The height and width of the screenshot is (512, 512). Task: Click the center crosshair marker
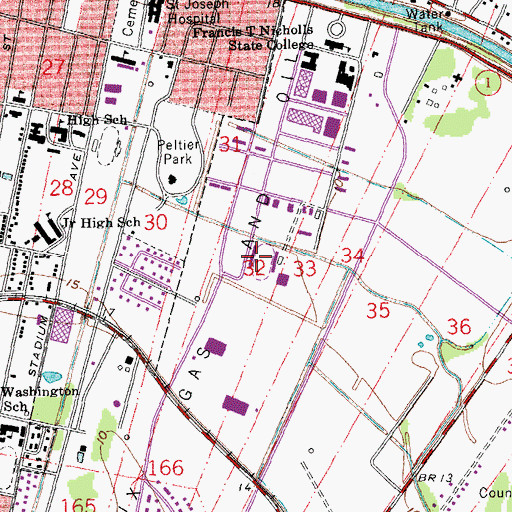pos(256,256)
